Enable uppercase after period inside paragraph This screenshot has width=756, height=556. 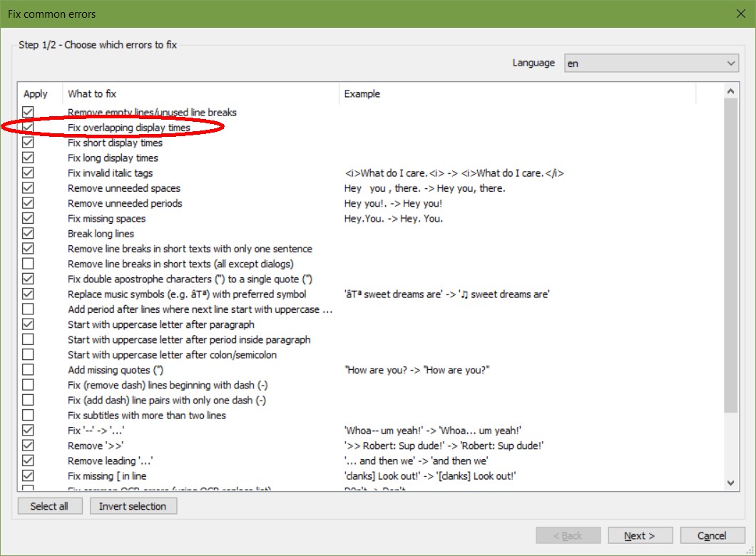point(28,340)
